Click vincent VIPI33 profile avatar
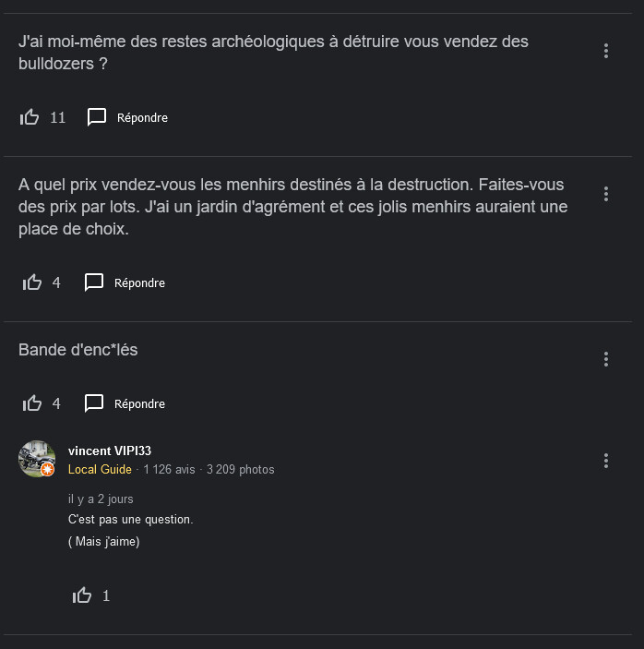This screenshot has width=644, height=649. click(37, 458)
